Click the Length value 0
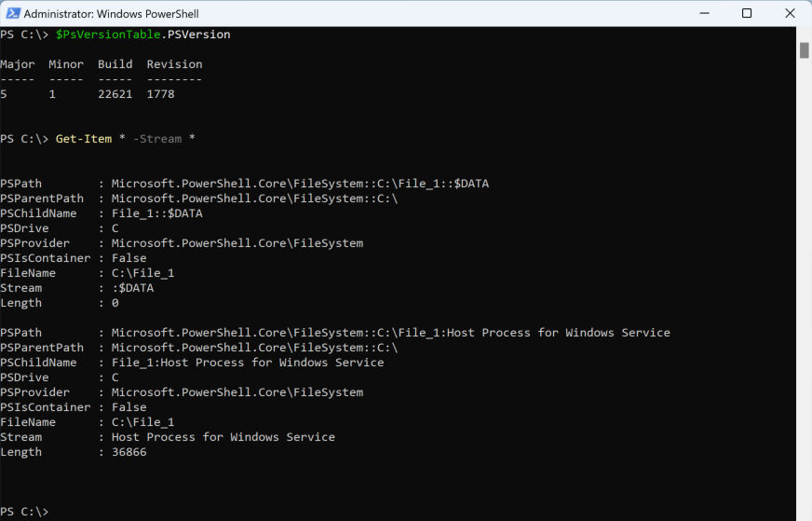The width and height of the screenshot is (812, 521). [115, 303]
